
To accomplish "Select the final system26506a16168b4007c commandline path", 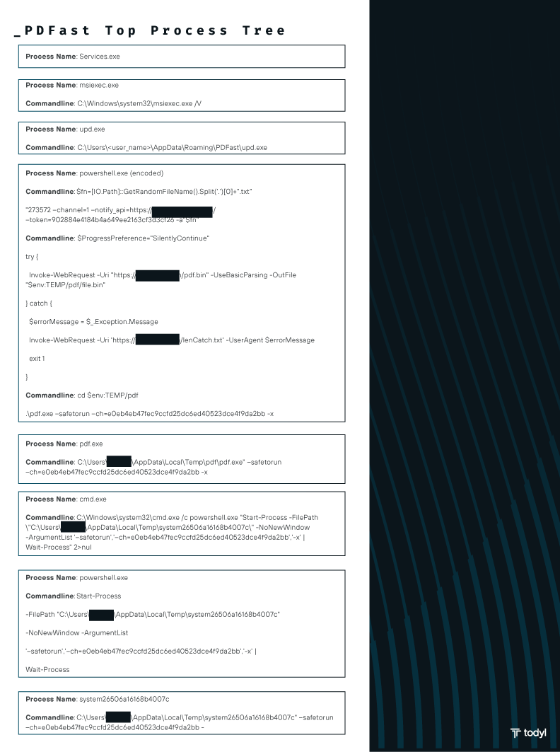I will 180,722.
